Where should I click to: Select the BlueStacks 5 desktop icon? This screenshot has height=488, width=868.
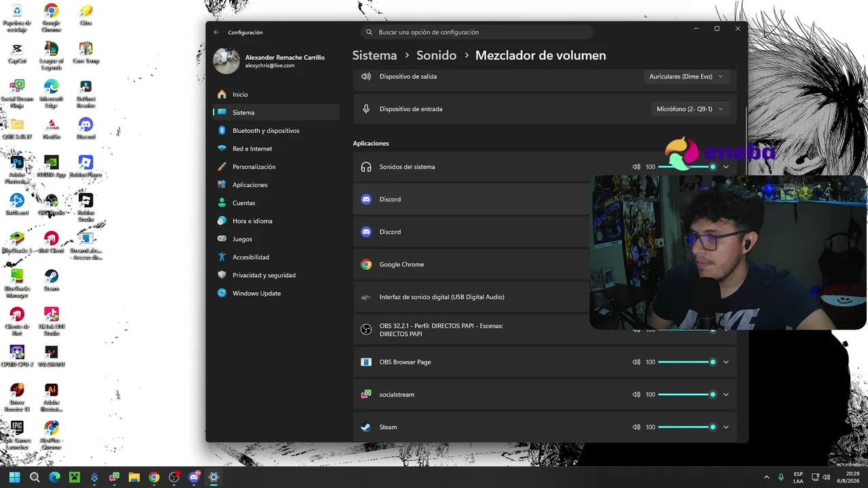17,243
